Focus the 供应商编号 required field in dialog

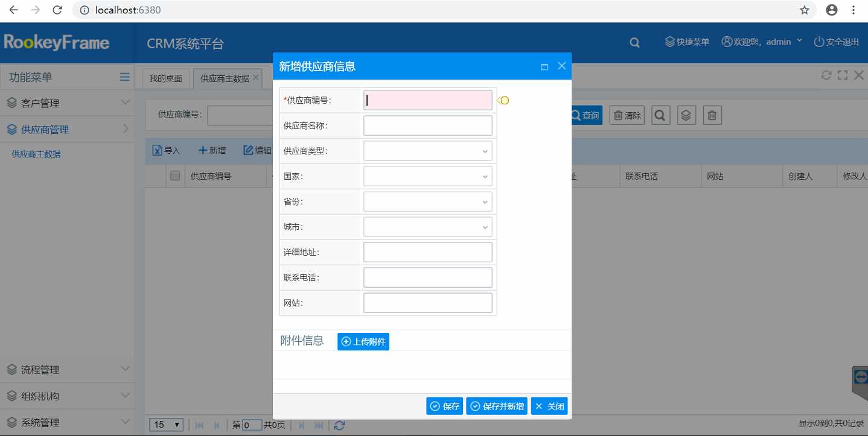(428, 100)
